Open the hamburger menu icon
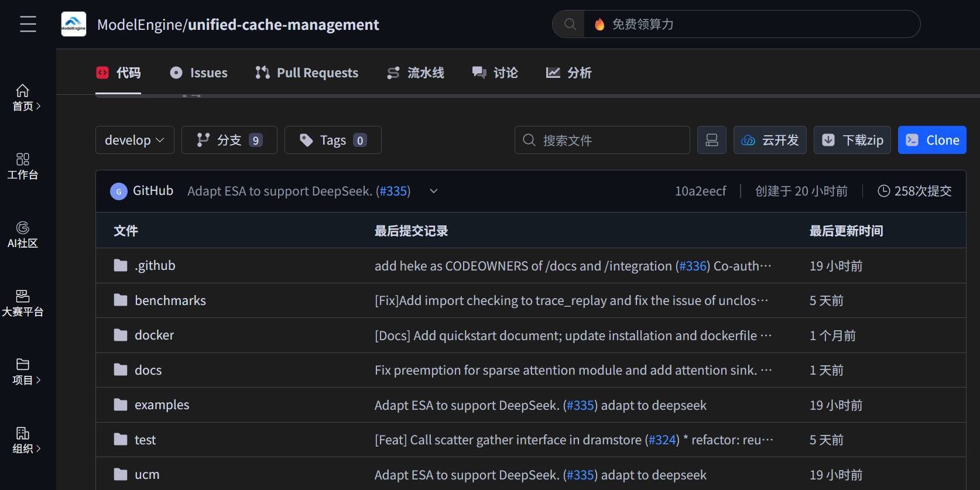 28,24
